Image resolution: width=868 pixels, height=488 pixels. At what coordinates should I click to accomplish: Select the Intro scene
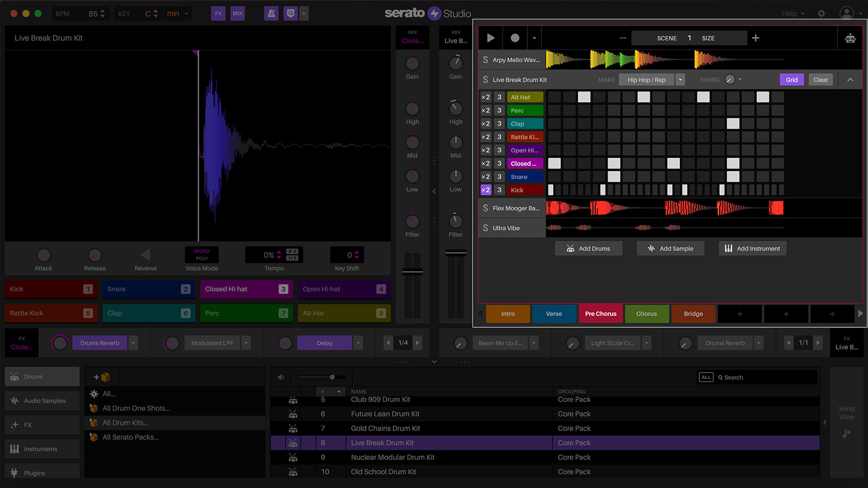[508, 314]
